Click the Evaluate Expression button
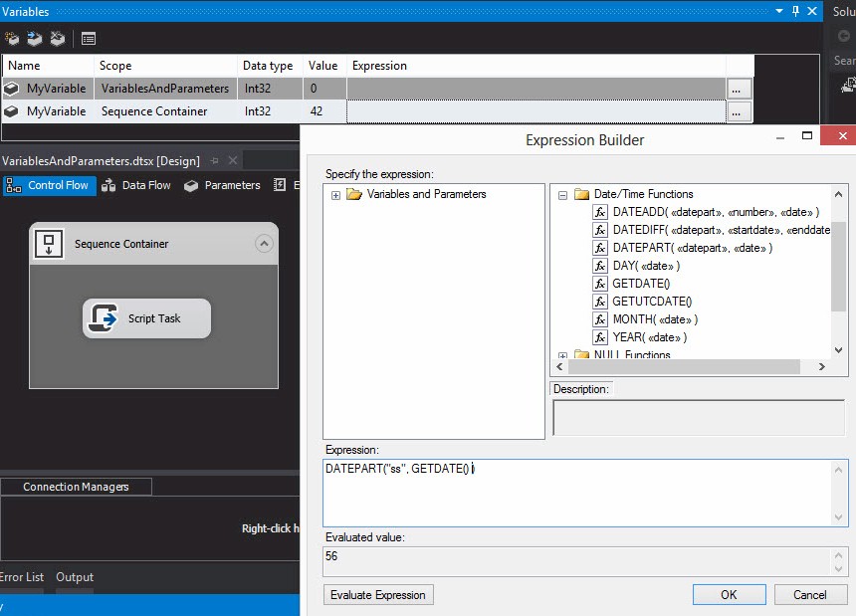The image size is (856, 616). (378, 595)
